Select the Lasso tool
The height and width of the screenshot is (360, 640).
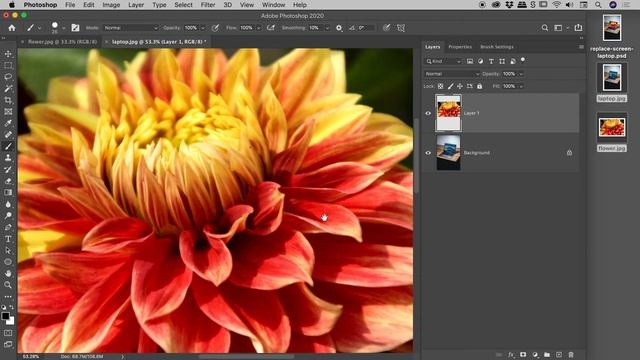8,77
